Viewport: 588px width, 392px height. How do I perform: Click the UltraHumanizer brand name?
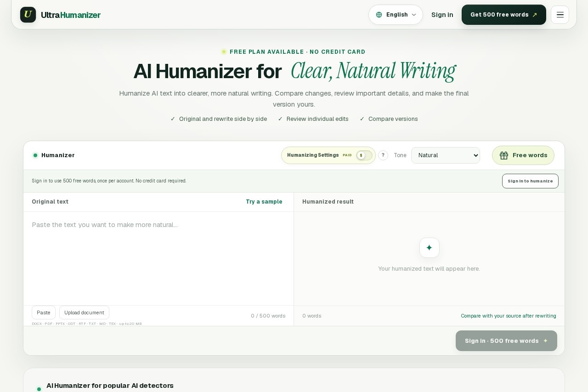71,15
